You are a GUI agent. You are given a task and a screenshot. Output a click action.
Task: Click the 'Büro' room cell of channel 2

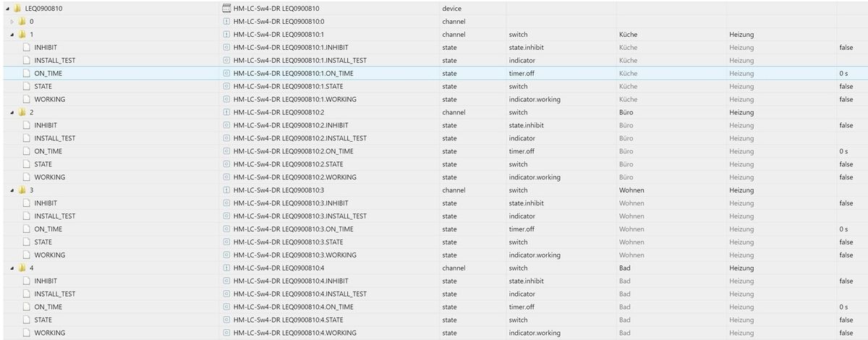coord(626,112)
